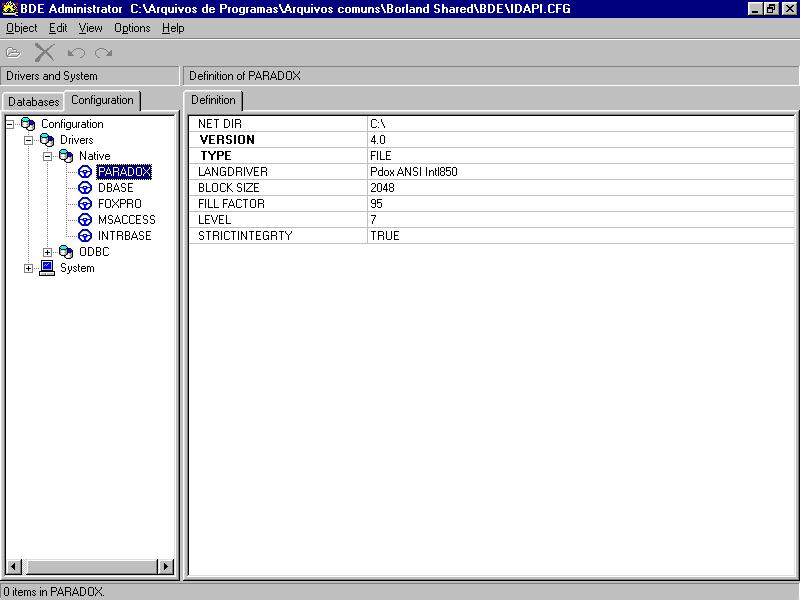Select the PARADOX driver in tree

pyautogui.click(x=124, y=172)
